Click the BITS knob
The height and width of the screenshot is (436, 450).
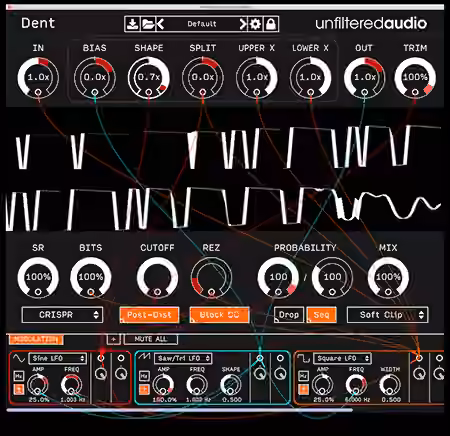click(91, 277)
